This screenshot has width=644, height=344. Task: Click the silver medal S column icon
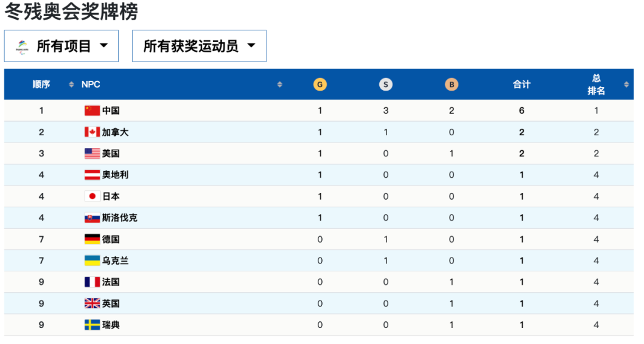(386, 85)
